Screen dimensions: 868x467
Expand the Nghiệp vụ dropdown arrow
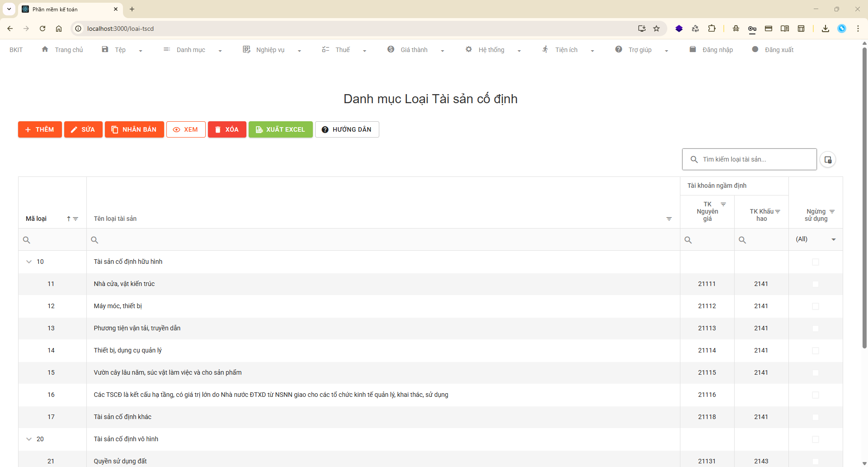tap(299, 51)
